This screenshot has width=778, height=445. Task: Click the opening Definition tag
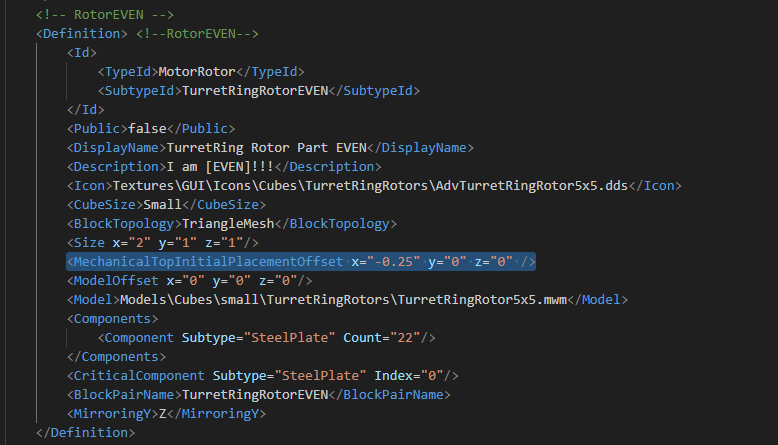coord(82,33)
